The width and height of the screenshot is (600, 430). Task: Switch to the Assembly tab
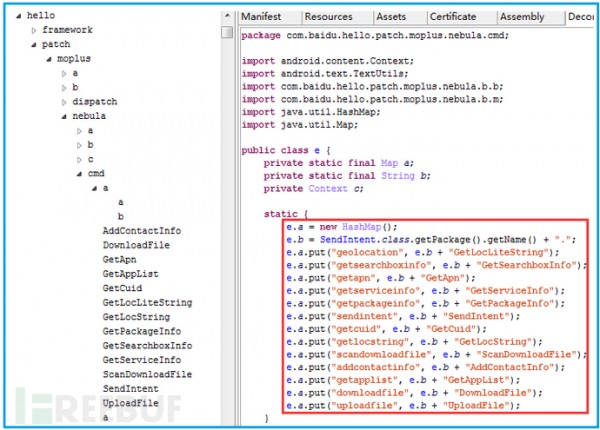click(522, 17)
